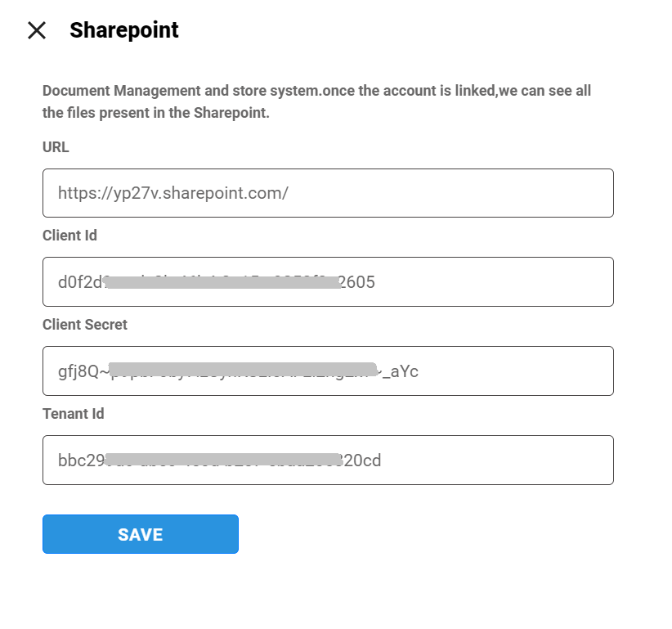Image resolution: width=672 pixels, height=629 pixels.
Task: Click the 'gfj8Q~' start of Client Secret
Action: click(80, 372)
